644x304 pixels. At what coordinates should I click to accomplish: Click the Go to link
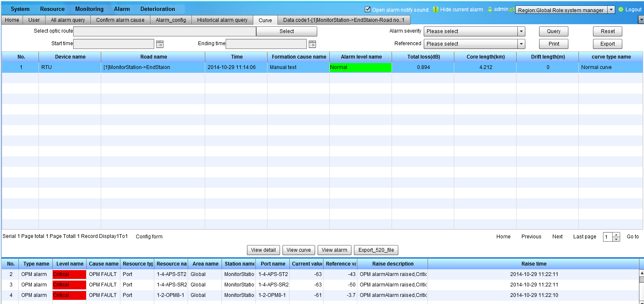[633, 237]
